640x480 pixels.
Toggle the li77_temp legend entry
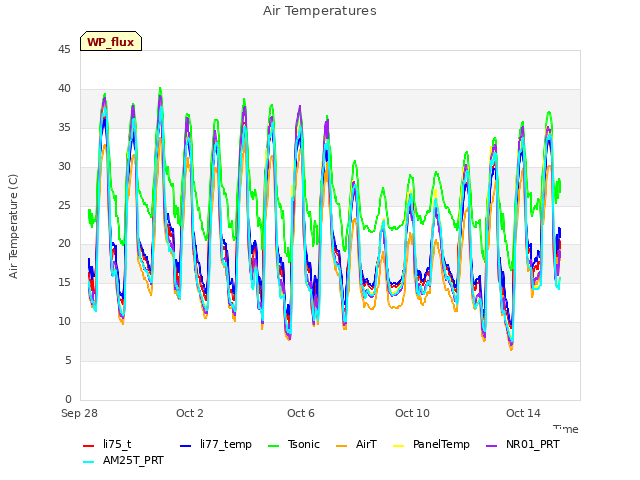[x=216, y=444]
